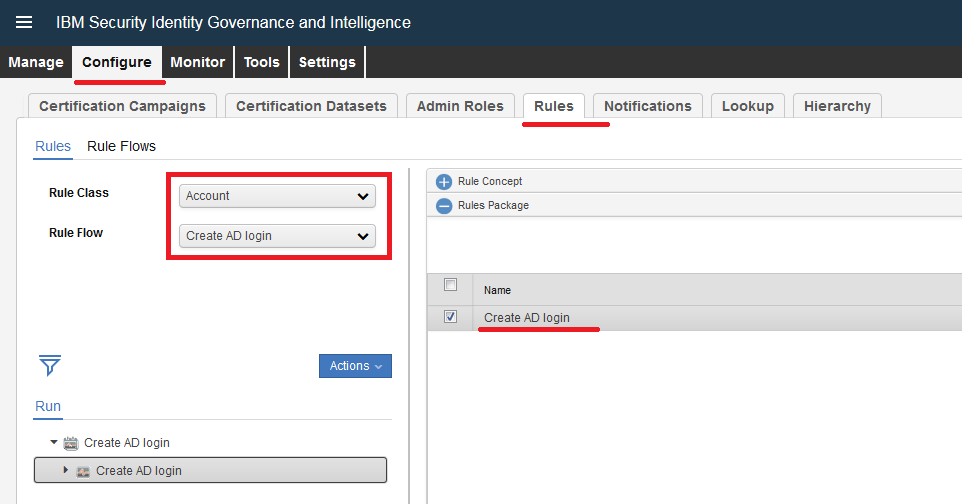
Task: Select the Rules main tab
Action: point(553,106)
